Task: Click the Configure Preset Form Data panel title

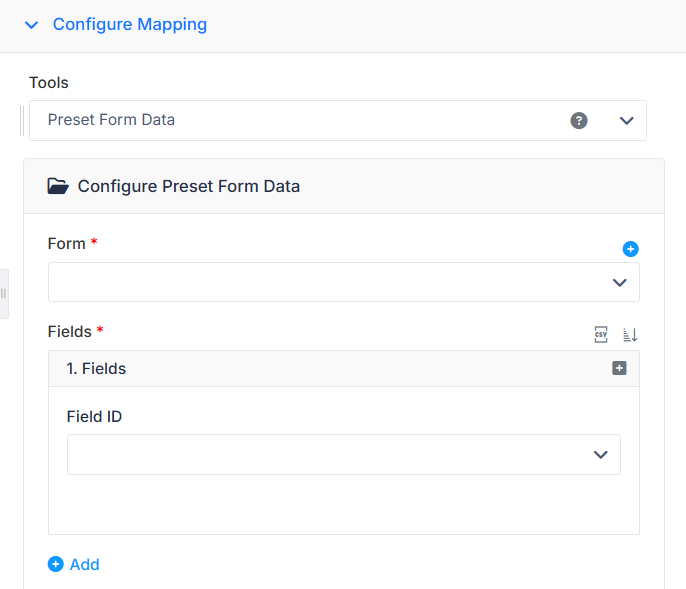Action: pyautogui.click(x=189, y=186)
